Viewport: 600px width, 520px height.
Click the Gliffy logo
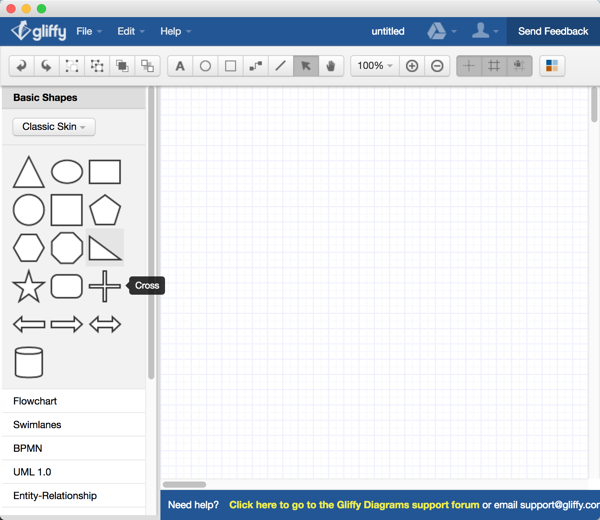pyautogui.click(x=38, y=31)
